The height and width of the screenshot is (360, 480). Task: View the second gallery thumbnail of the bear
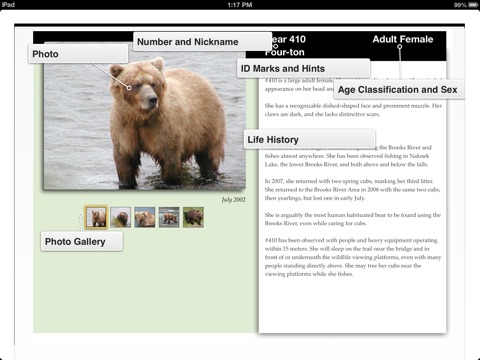[120, 217]
